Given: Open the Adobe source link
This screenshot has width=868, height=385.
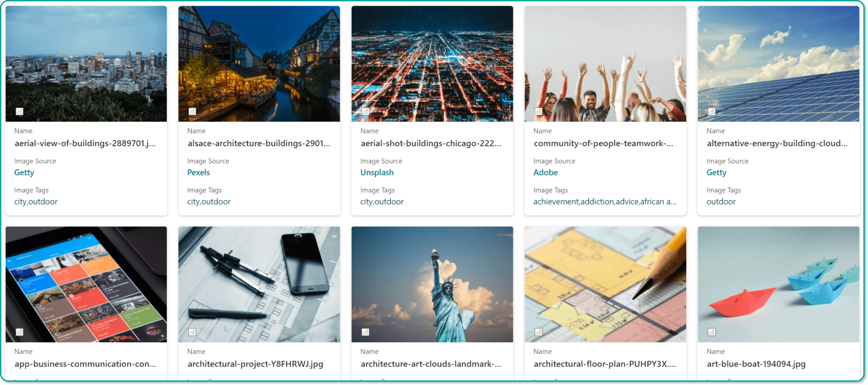Looking at the screenshot, I should (545, 172).
